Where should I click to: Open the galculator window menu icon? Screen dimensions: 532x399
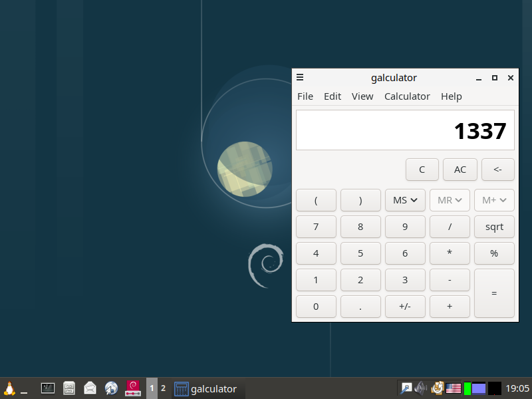click(x=300, y=77)
